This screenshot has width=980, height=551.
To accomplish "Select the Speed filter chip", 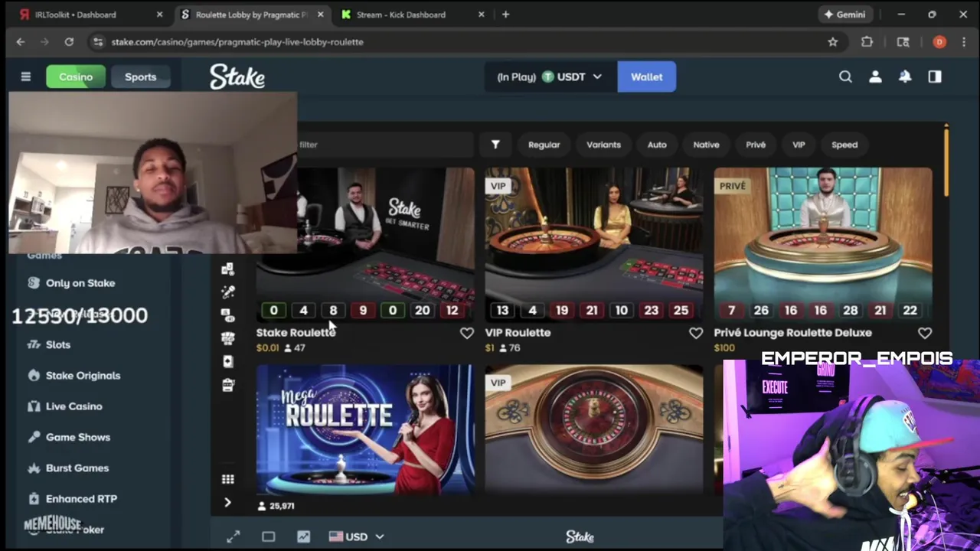I will [844, 144].
